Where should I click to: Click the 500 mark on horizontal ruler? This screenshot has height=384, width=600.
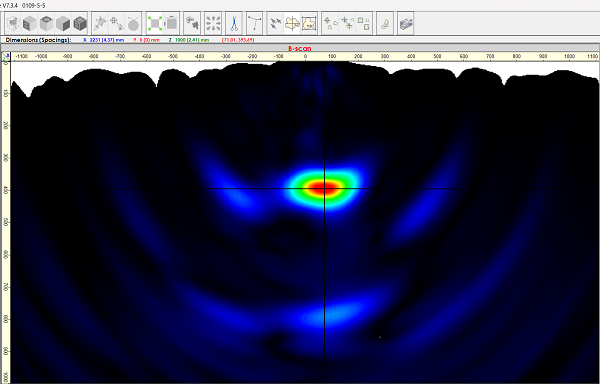(x=437, y=56)
